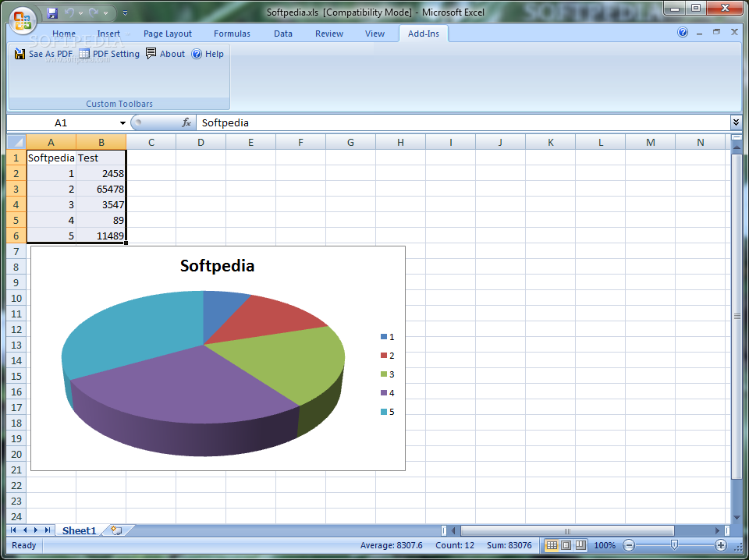The width and height of the screenshot is (749, 560).
Task: Click legend swatch for series 1
Action: point(384,337)
